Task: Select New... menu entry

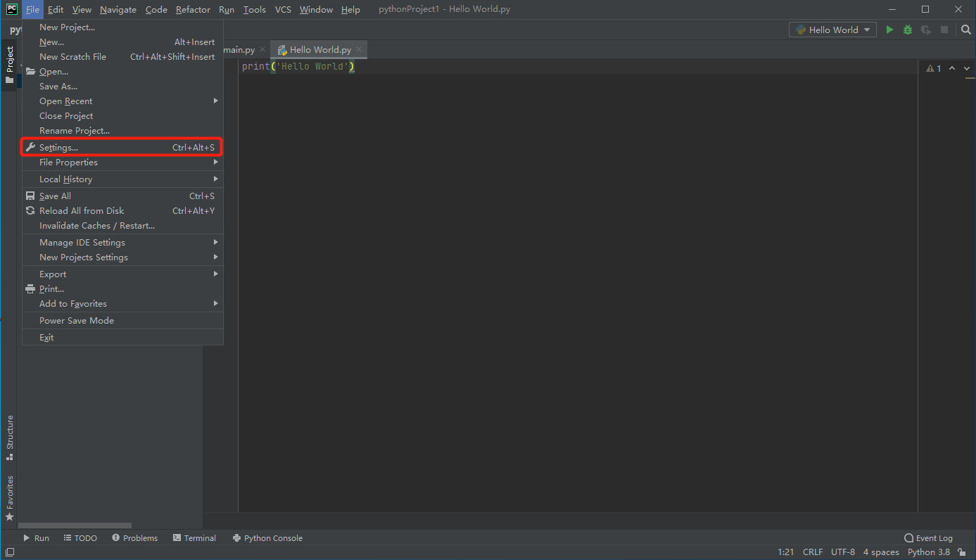Action: click(122, 42)
